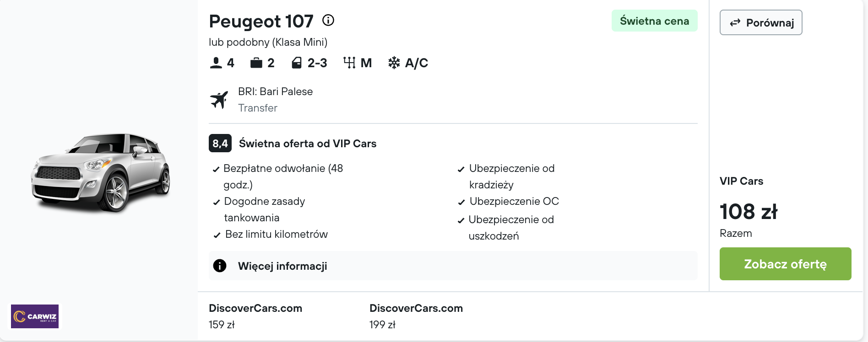
Task: Open the Peugeot 107 car image
Action: [101, 173]
